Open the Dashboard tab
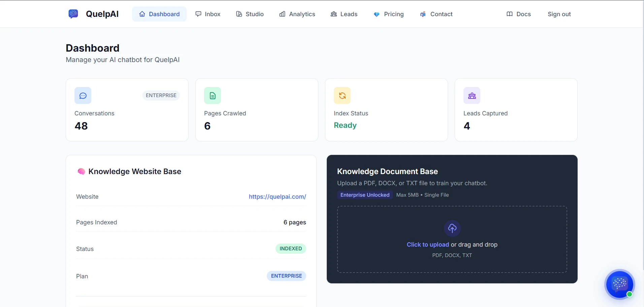The width and height of the screenshot is (644, 307). (159, 14)
